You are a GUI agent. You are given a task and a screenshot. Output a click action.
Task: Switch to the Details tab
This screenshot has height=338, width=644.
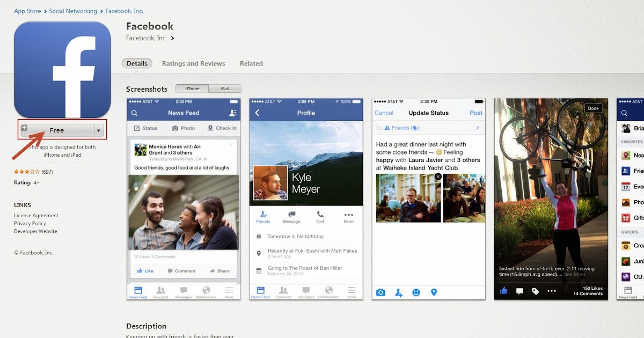(x=137, y=63)
